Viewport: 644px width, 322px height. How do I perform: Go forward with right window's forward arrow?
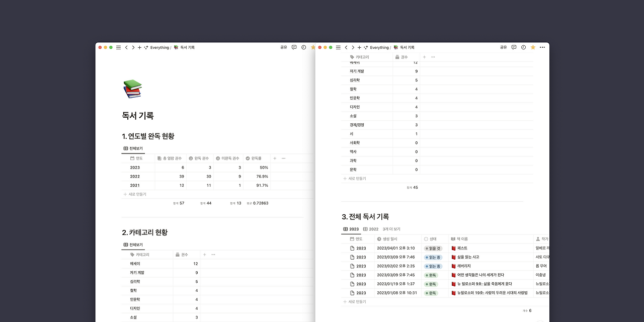point(353,47)
